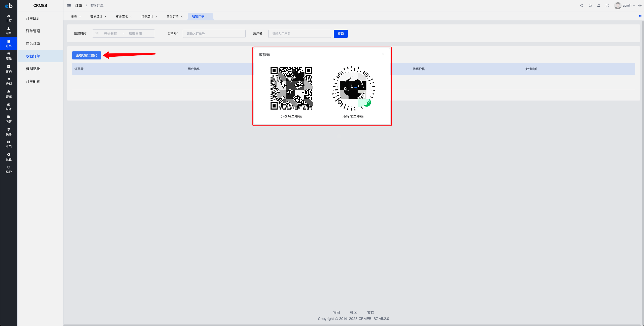Open the 文档 footer link
This screenshot has width=644, height=326.
click(x=370, y=312)
